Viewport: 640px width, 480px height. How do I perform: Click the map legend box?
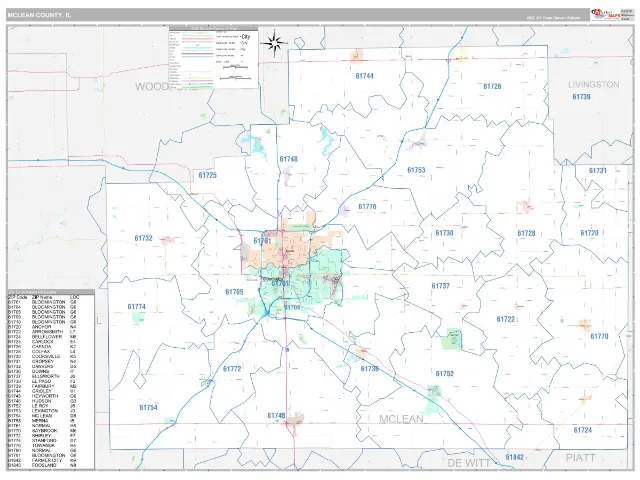click(214, 58)
